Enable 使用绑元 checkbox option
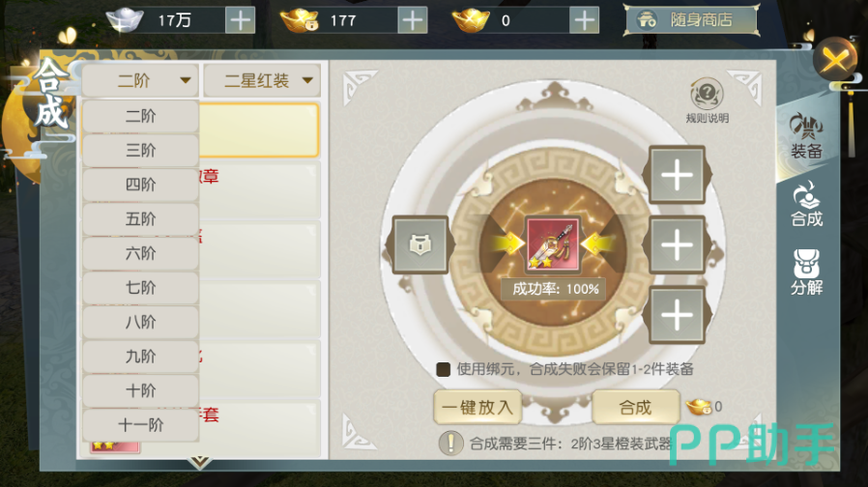 click(x=443, y=369)
